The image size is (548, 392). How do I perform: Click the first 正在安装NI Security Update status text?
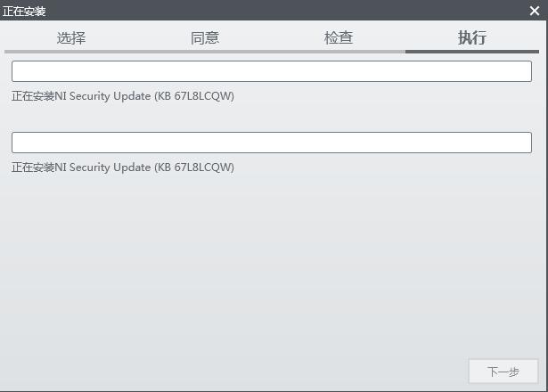[123, 96]
